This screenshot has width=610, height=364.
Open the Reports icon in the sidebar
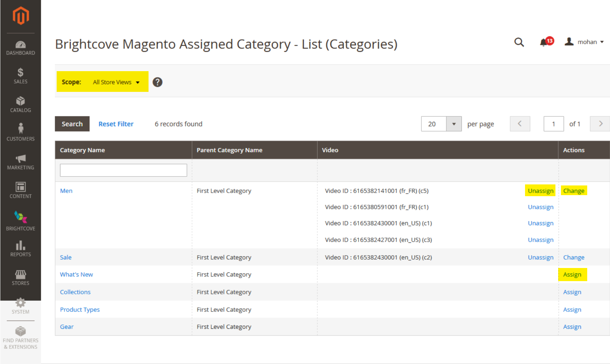pos(20,246)
